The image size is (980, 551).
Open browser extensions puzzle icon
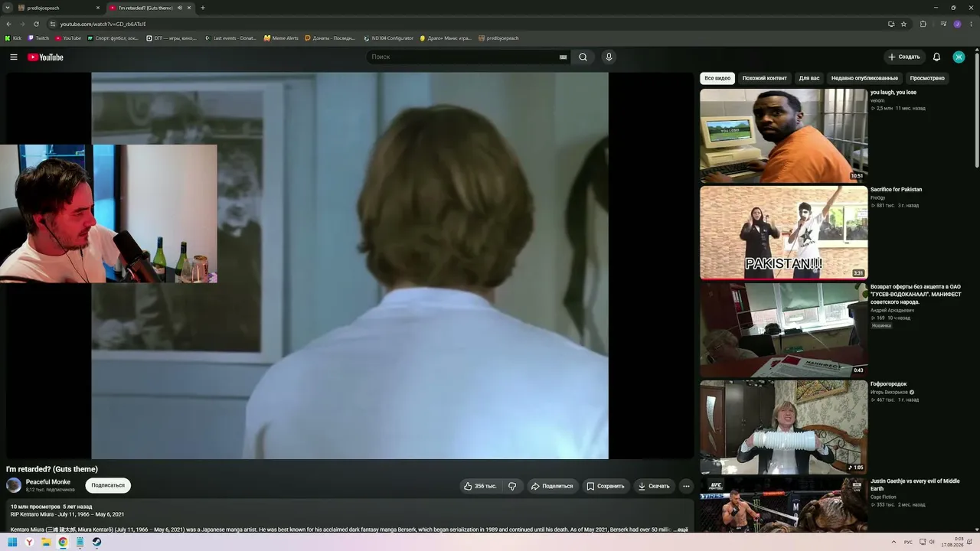[923, 24]
